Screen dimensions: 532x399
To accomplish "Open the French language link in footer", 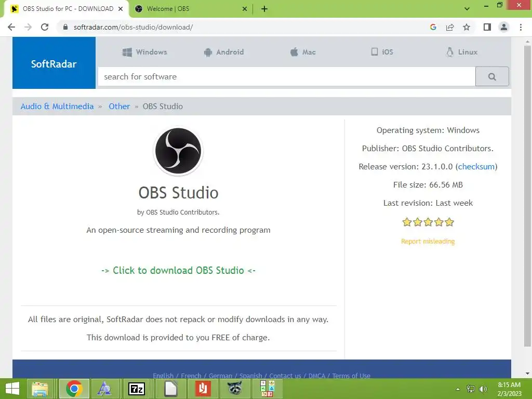I will [x=191, y=376].
